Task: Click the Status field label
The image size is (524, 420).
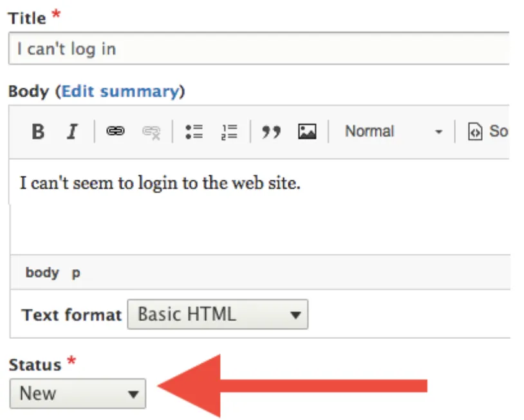Action: (x=35, y=365)
